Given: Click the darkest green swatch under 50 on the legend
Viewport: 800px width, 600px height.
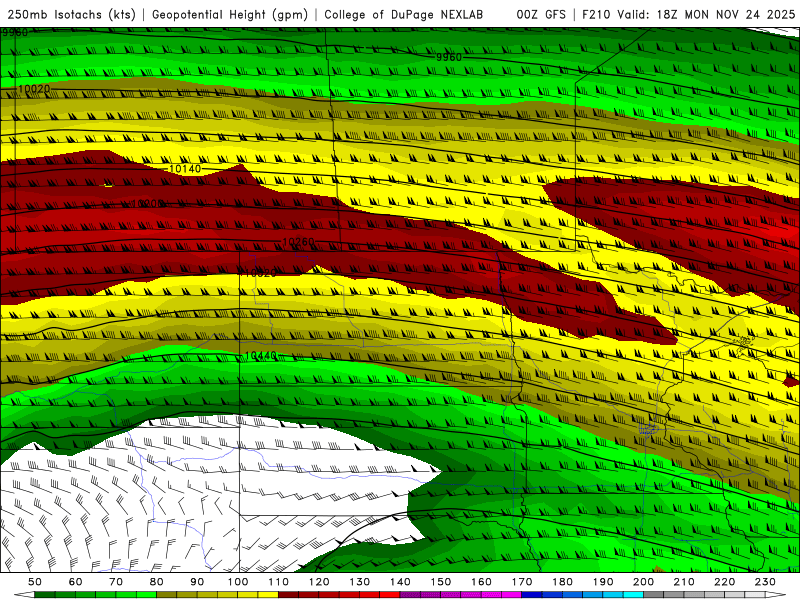Looking at the screenshot, I should click(45, 595).
